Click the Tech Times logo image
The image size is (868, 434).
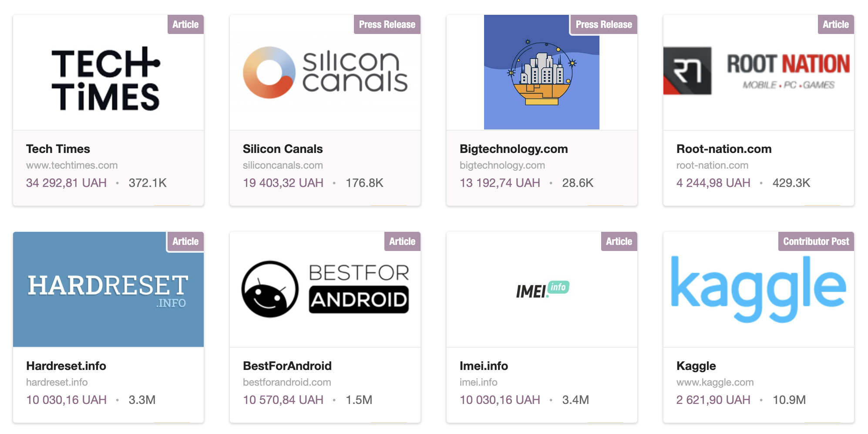106,79
